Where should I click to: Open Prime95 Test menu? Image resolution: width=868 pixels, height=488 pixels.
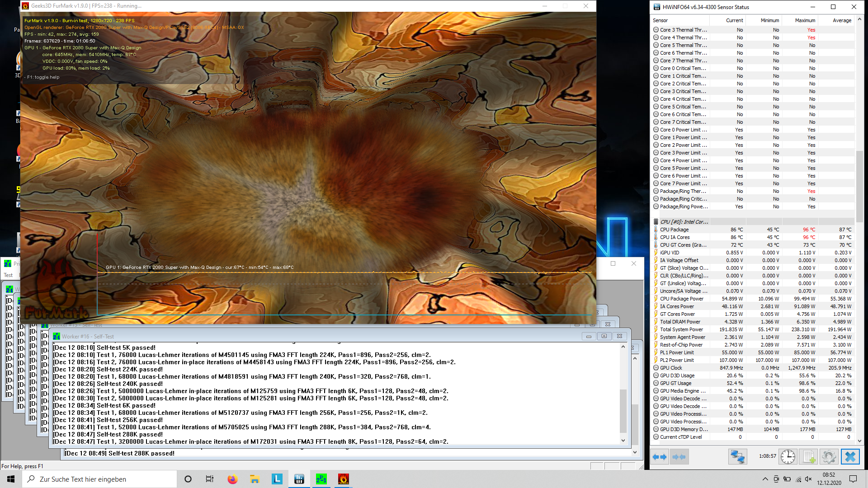[x=8, y=275]
